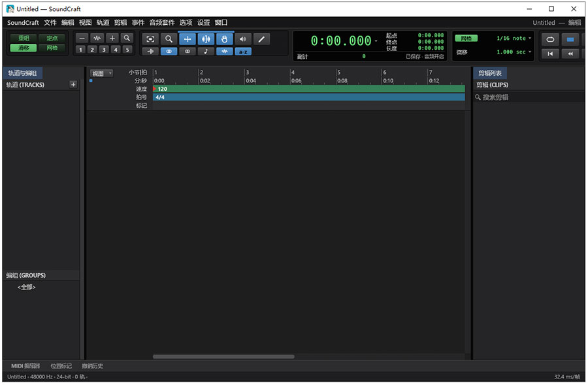Viewport: 588px width, 385px height.
Task: Click the waveform zoom icon in the zoom group
Action: click(x=97, y=38)
